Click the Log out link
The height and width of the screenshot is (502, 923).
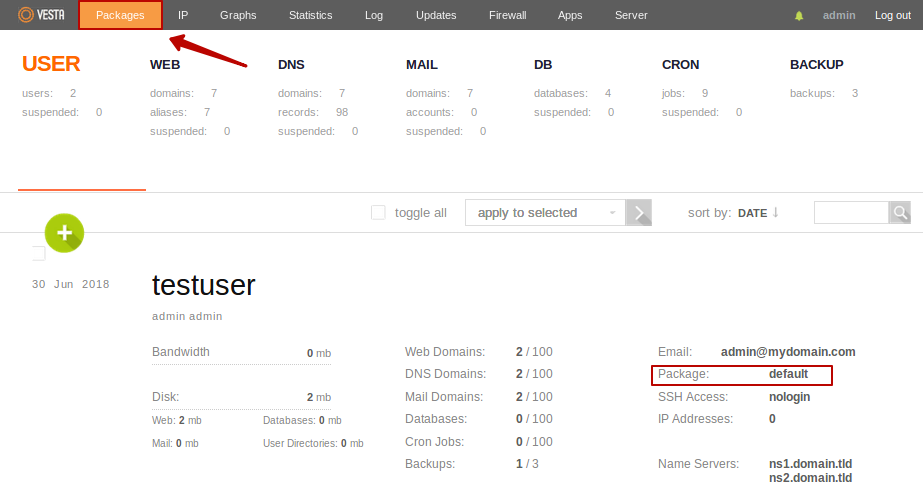(892, 16)
